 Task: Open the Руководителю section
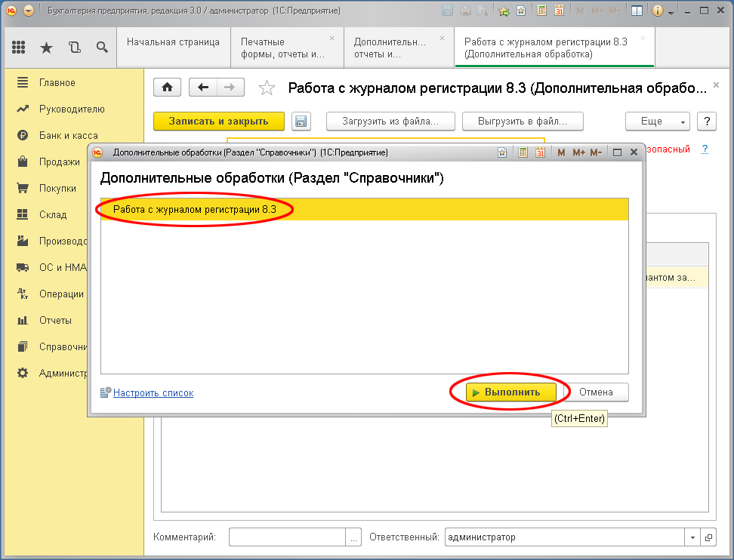pyautogui.click(x=72, y=109)
